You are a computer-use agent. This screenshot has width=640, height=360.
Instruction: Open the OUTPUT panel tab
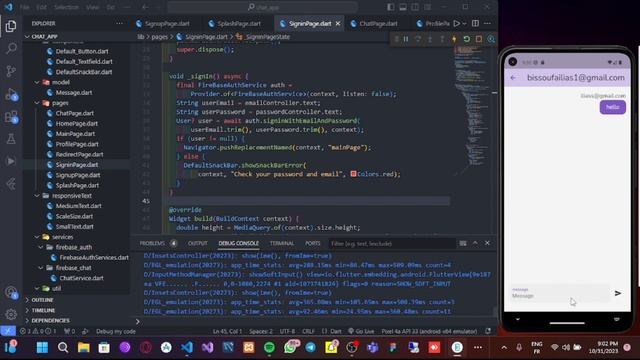[x=198, y=243]
